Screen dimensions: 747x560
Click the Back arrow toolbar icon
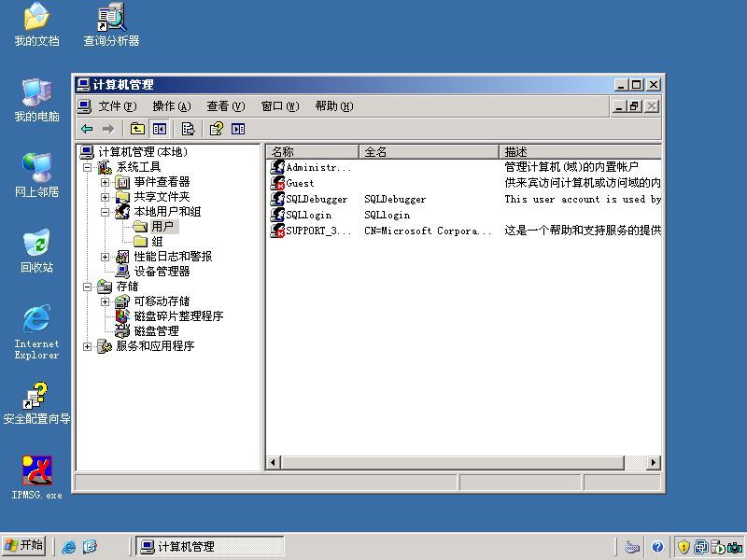point(87,129)
